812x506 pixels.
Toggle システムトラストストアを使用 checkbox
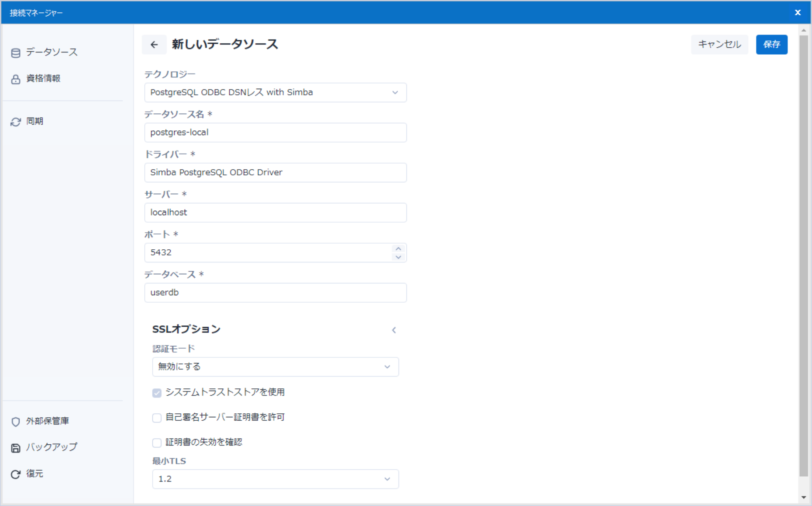pos(157,393)
